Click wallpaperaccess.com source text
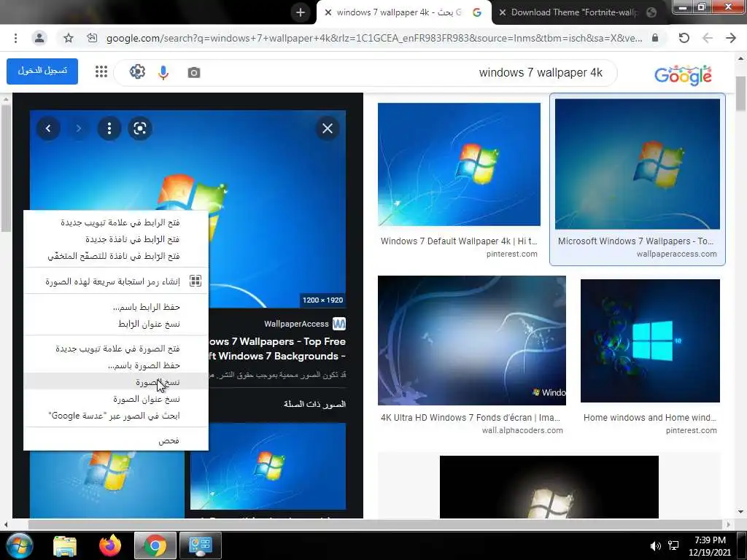 point(676,254)
